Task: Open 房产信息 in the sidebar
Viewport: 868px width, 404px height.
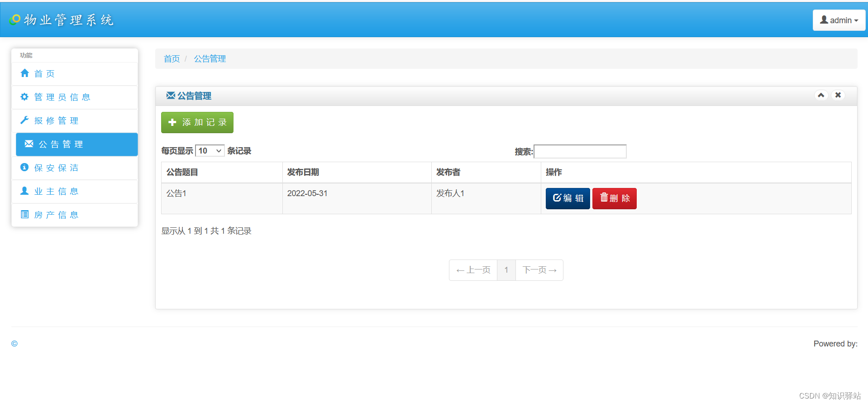Action: [75, 215]
